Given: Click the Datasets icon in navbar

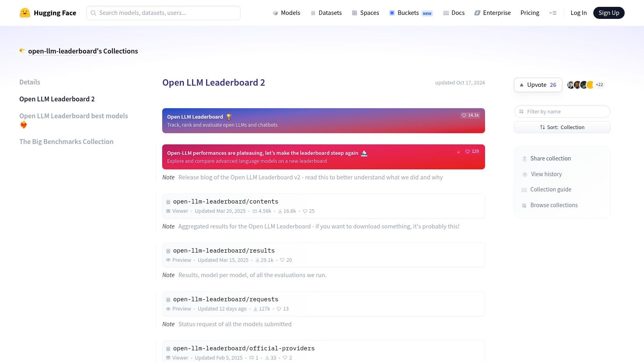Looking at the screenshot, I should coord(313,13).
